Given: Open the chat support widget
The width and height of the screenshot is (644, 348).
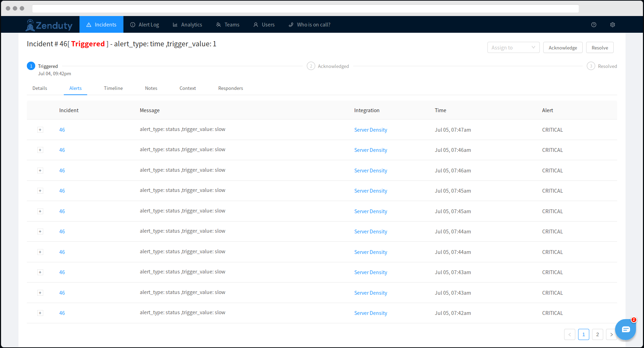Looking at the screenshot, I should [x=626, y=329].
